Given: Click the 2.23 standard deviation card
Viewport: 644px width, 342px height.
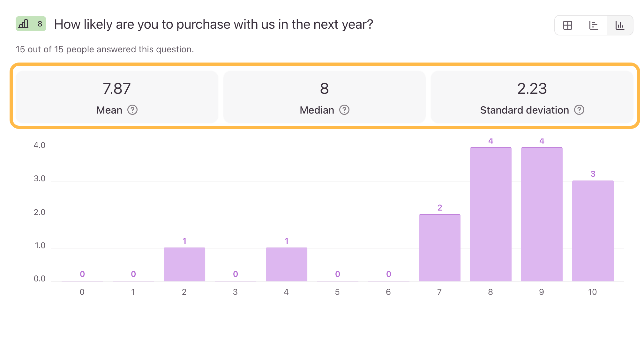Looking at the screenshot, I should pos(532,97).
